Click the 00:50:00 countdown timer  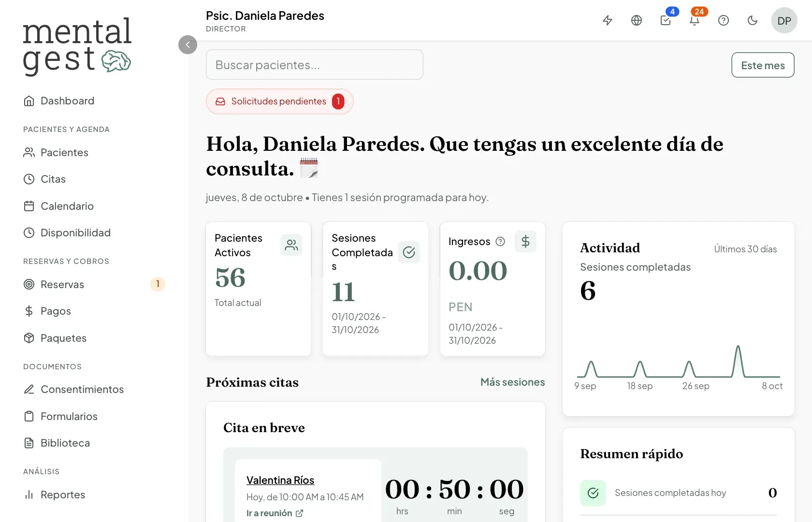pyautogui.click(x=454, y=489)
